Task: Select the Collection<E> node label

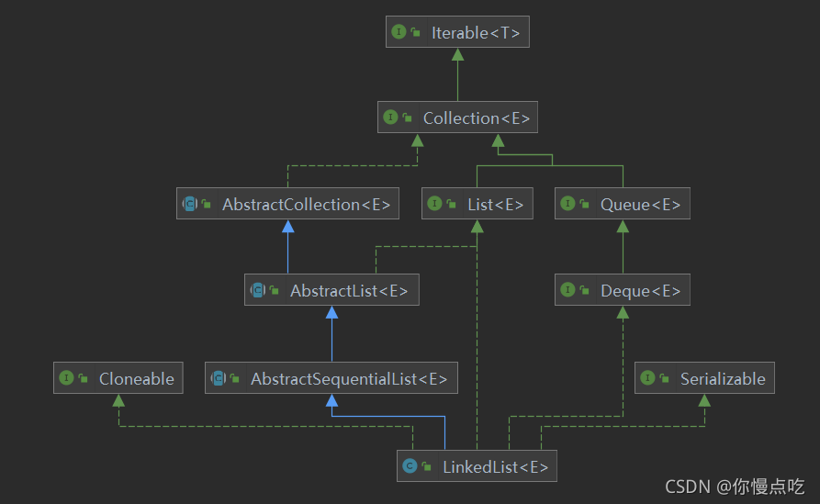Action: pyautogui.click(x=477, y=118)
